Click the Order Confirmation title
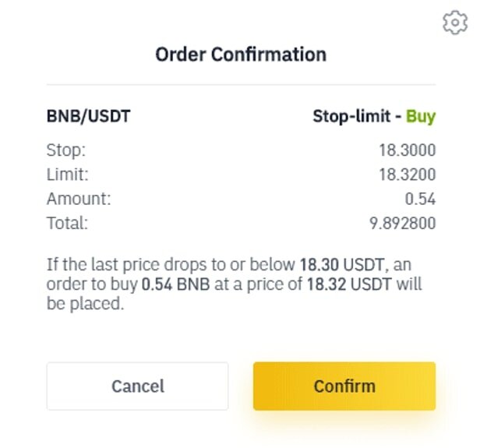Image resolution: width=480 pixels, height=448 pixels. click(241, 55)
